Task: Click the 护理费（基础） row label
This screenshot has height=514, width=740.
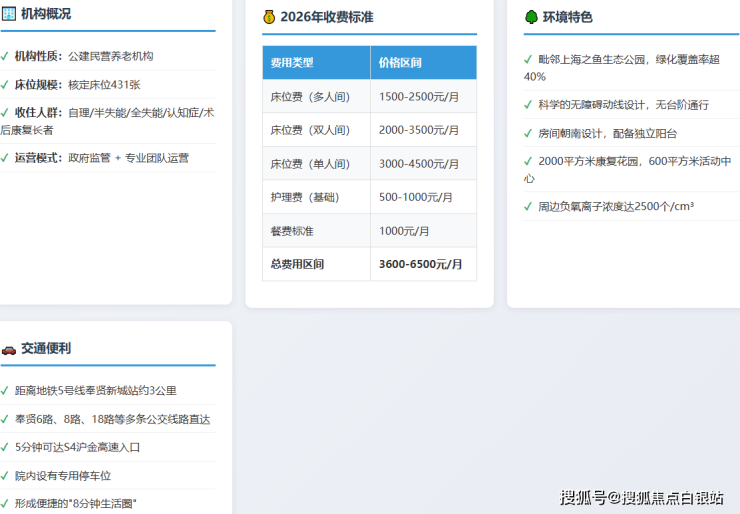Action: click(x=304, y=198)
